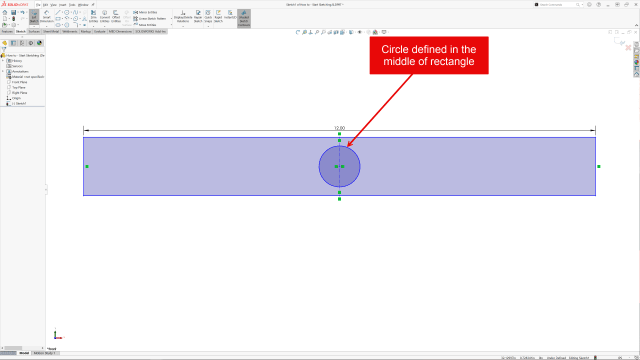Open the Repair Sketch tool

[x=198, y=16]
